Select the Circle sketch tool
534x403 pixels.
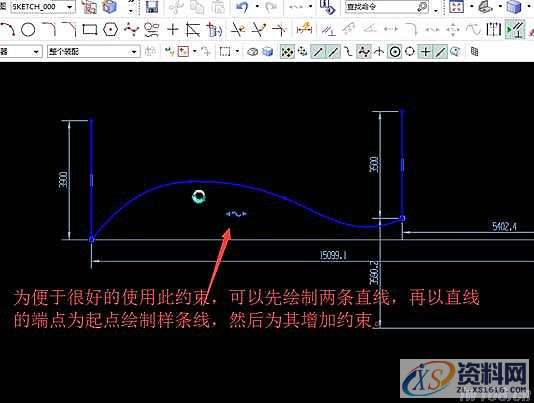[28, 30]
